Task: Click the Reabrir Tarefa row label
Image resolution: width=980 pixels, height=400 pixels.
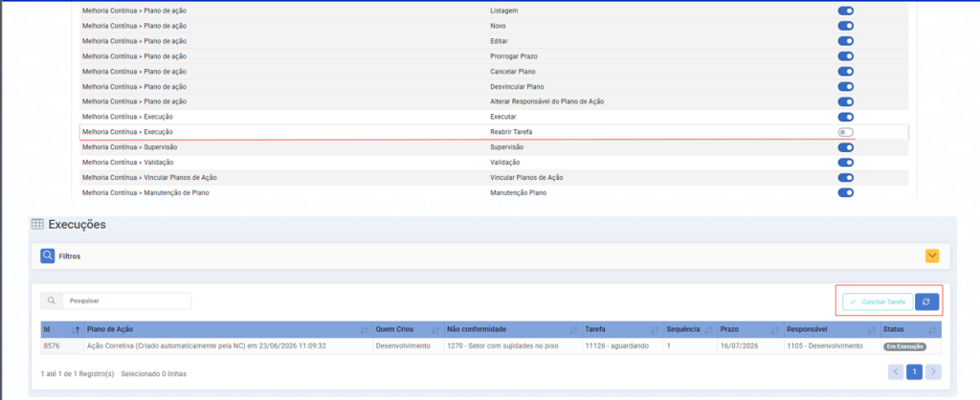Action: (x=511, y=132)
